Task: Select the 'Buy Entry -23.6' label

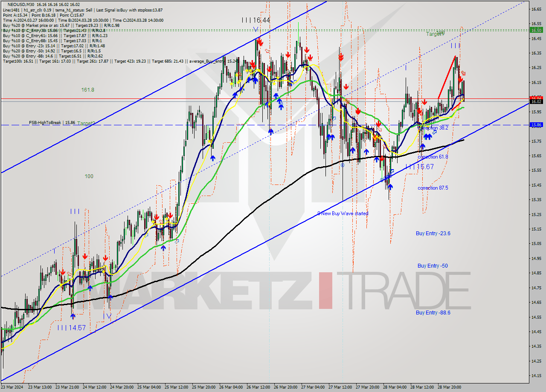Action: [433, 233]
